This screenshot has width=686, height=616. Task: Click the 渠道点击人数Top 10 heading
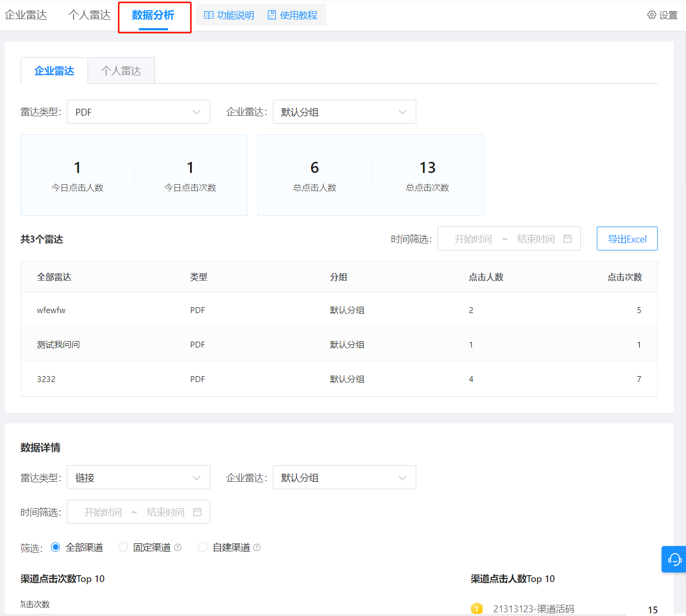pyautogui.click(x=512, y=579)
